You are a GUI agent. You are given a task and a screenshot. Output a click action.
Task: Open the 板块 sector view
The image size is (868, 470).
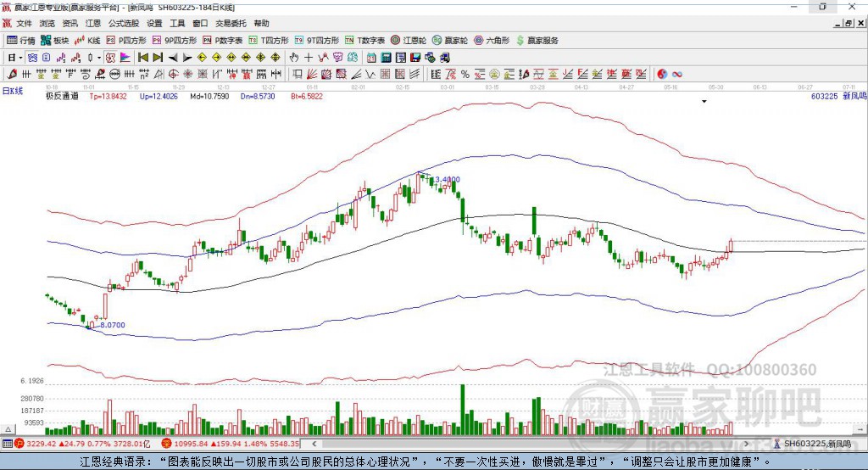pos(54,41)
